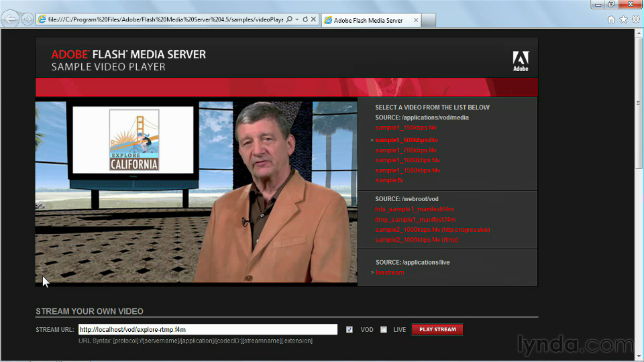Minimize the browser window
Screen dimensions: 644x362
coord(598,5)
